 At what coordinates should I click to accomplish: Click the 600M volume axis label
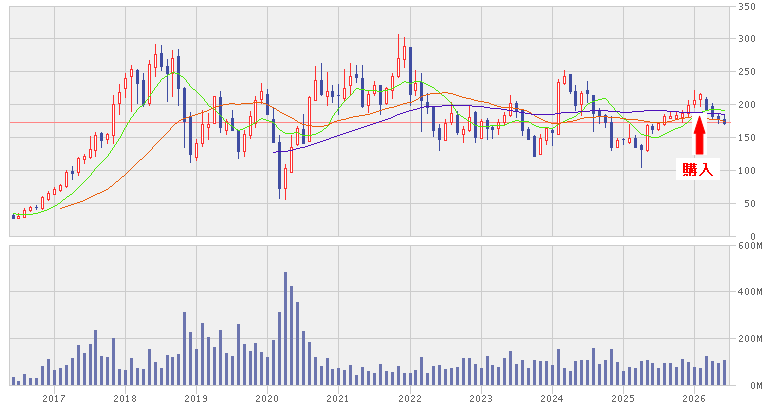[x=750, y=246]
